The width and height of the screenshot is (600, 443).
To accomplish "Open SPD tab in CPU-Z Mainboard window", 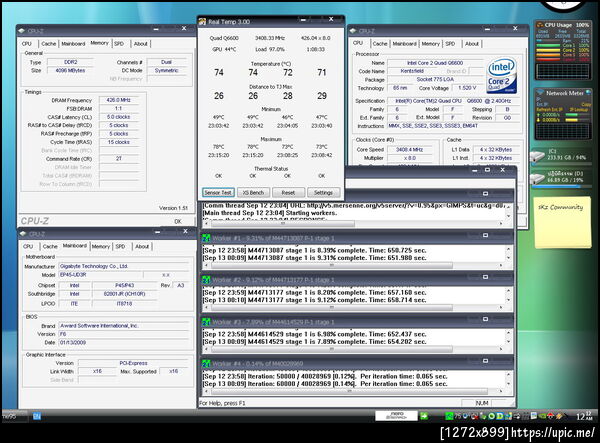I will [x=121, y=246].
